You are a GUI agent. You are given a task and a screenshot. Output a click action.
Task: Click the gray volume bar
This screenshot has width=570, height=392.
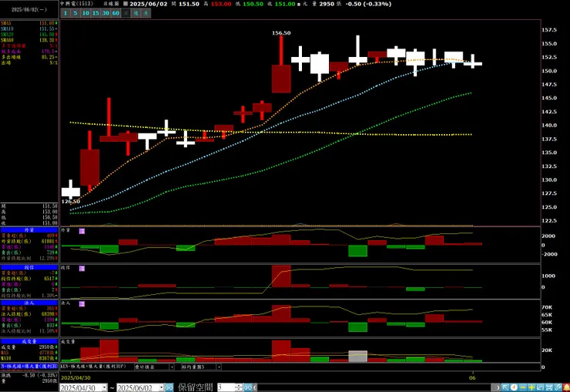click(x=357, y=356)
